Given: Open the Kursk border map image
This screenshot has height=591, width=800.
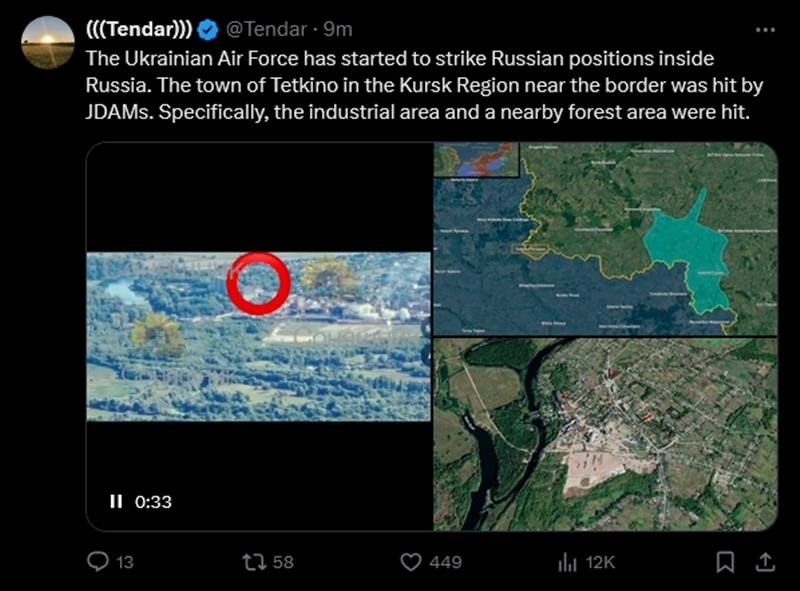Looking at the screenshot, I should point(605,238).
